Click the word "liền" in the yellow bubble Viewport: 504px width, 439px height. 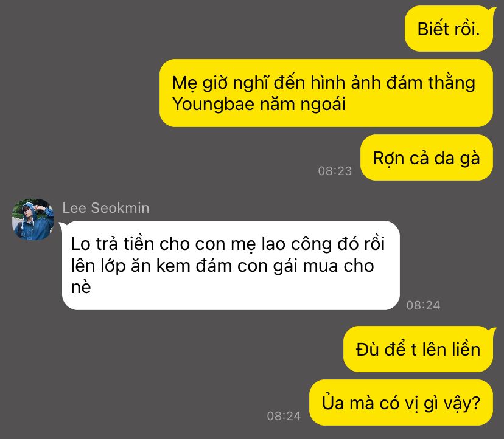(466, 350)
